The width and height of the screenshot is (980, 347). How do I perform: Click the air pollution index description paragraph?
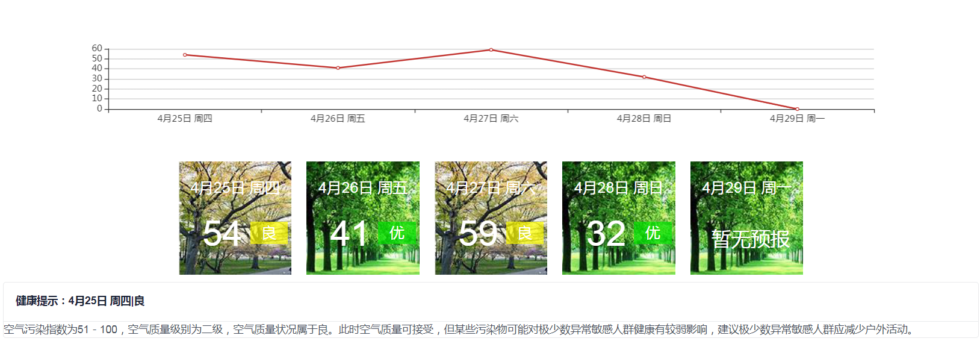coord(461,330)
